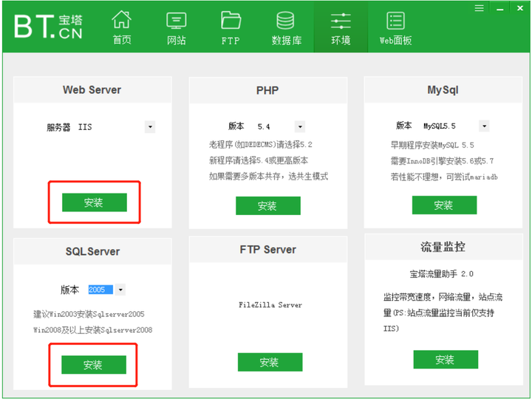The image size is (532, 399).
Task: Minimize the BT panel window
Action: click(499, 8)
